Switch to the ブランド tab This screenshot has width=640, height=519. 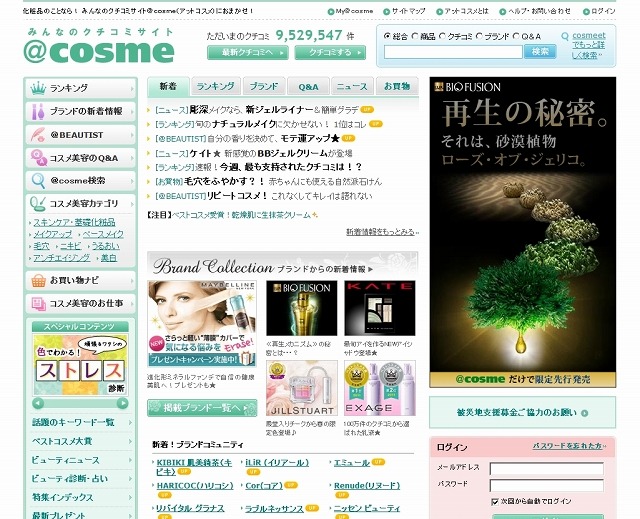(x=264, y=86)
